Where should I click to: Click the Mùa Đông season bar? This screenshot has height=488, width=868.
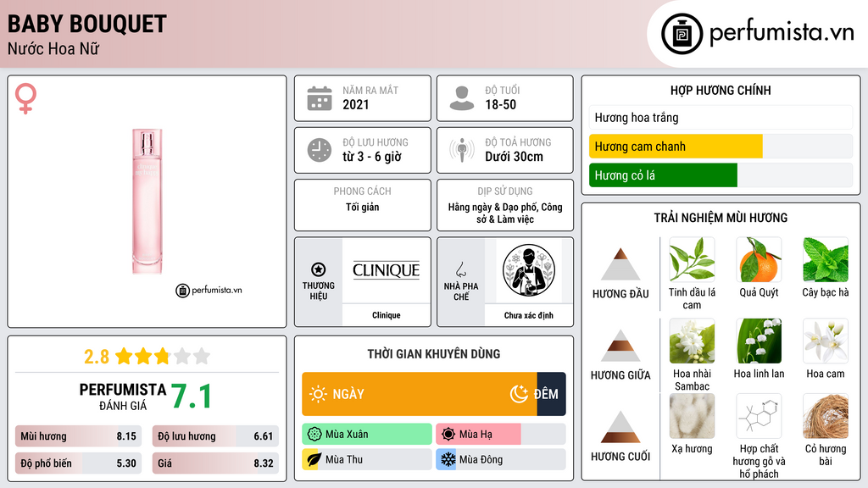point(500,459)
